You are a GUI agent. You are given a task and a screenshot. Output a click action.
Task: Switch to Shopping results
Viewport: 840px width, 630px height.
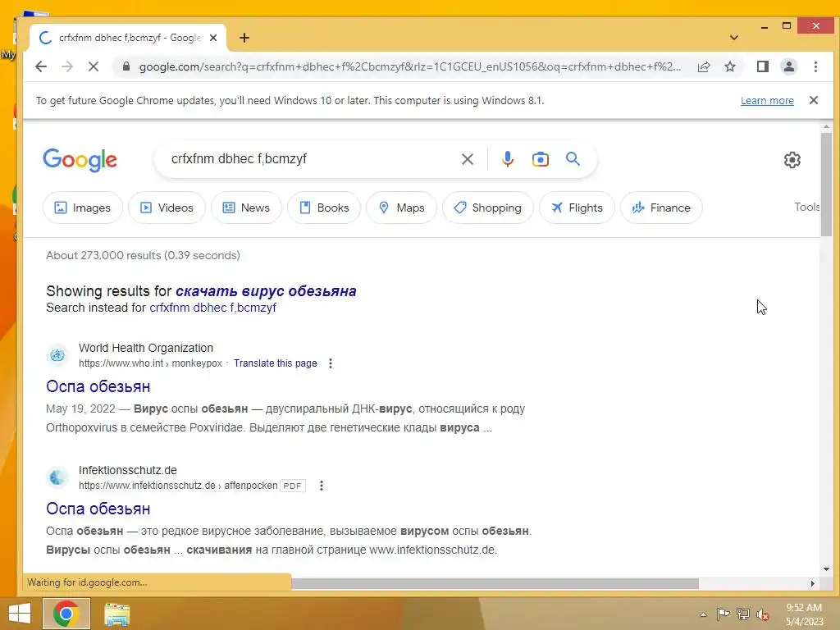487,208
